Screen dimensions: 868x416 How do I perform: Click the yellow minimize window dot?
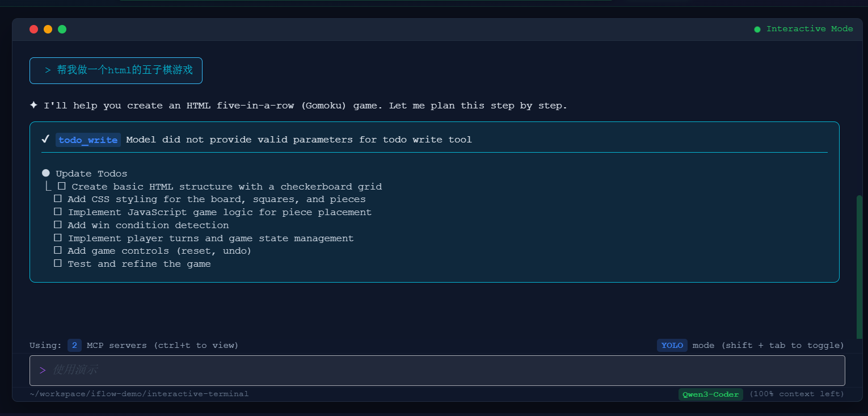[48, 29]
